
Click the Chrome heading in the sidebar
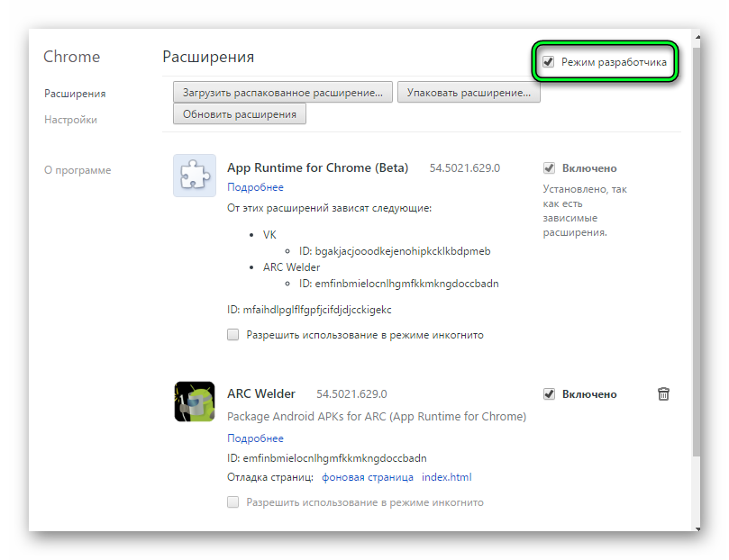click(x=71, y=57)
